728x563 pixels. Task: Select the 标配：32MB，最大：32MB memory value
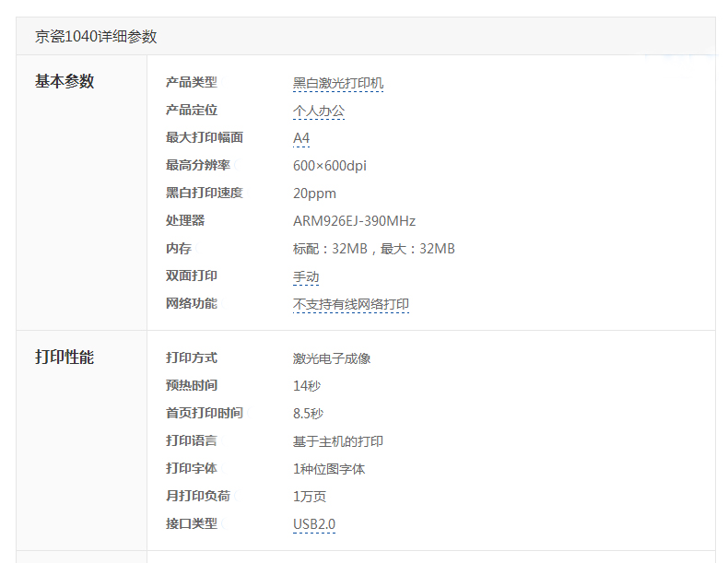tap(374, 249)
